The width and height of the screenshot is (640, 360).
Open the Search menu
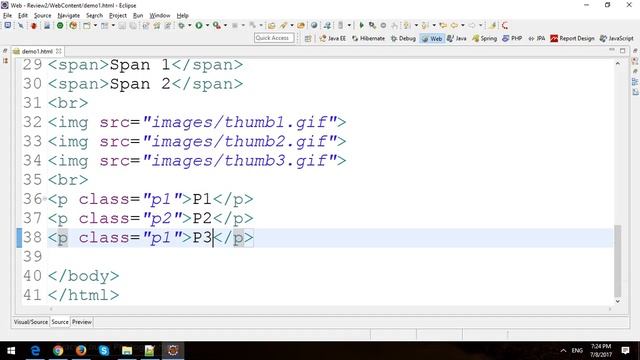click(x=94, y=16)
